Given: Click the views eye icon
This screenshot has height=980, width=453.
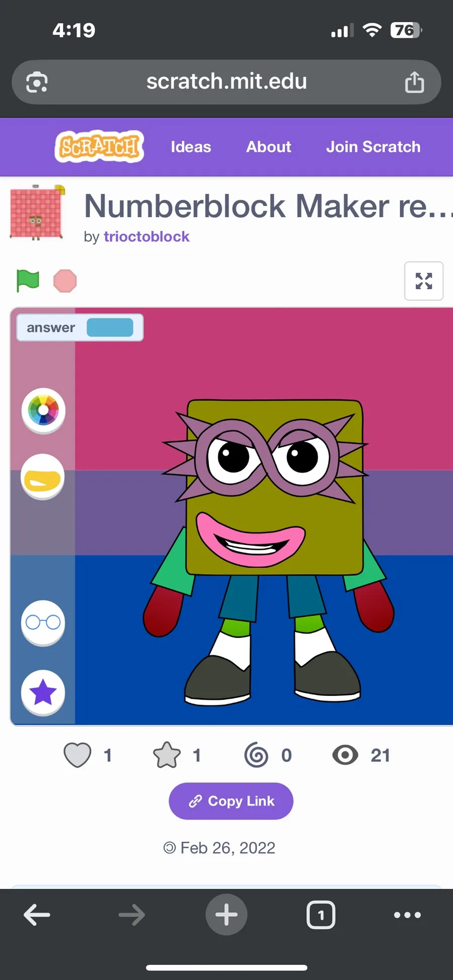Looking at the screenshot, I should tap(345, 755).
